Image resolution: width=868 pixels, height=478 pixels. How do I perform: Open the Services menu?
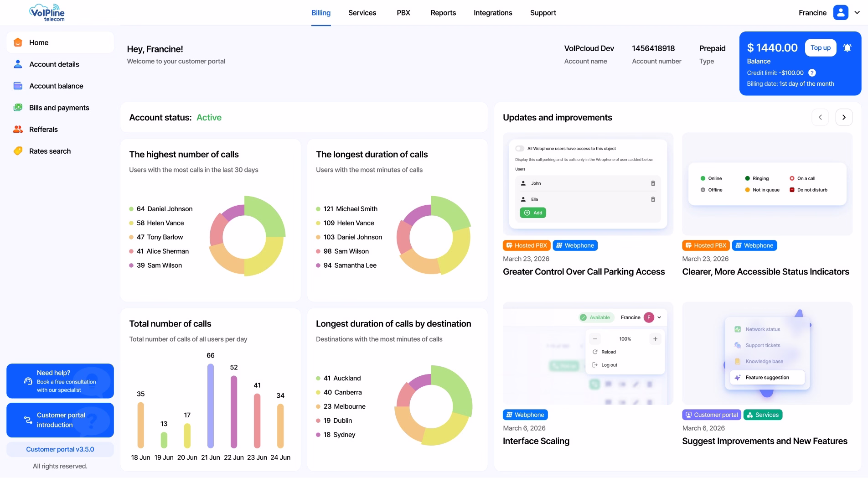362,13
